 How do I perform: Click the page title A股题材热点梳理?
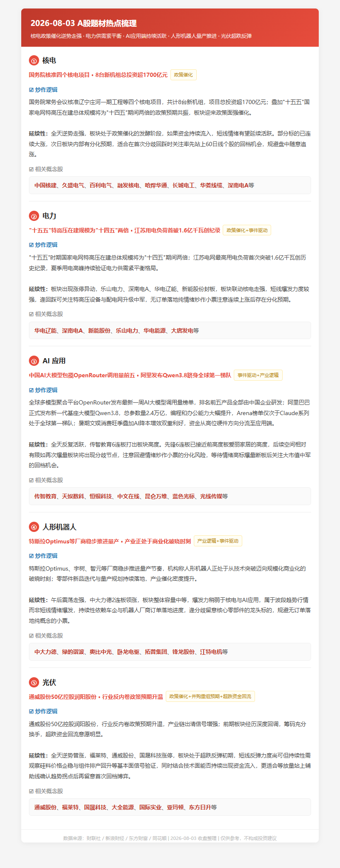[x=107, y=23]
